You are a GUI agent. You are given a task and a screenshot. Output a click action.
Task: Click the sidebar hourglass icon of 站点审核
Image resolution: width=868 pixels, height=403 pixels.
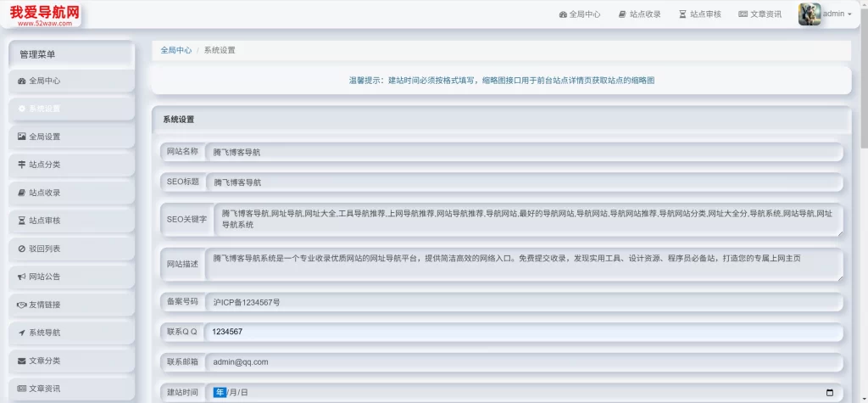click(x=21, y=221)
